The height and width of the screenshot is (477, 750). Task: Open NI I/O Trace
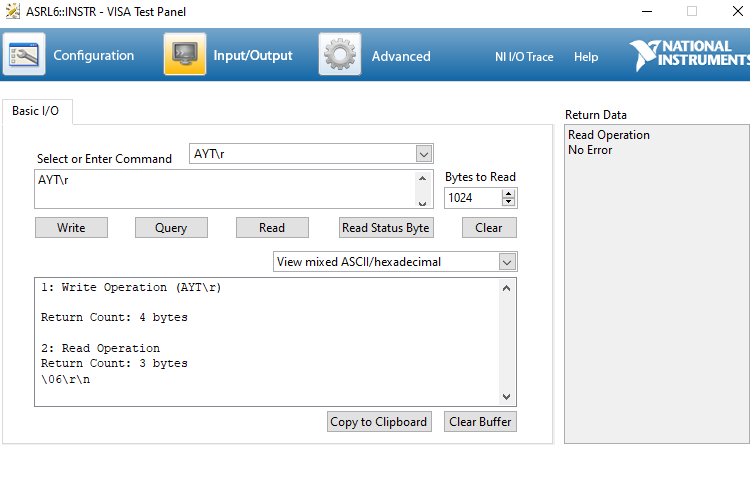524,57
